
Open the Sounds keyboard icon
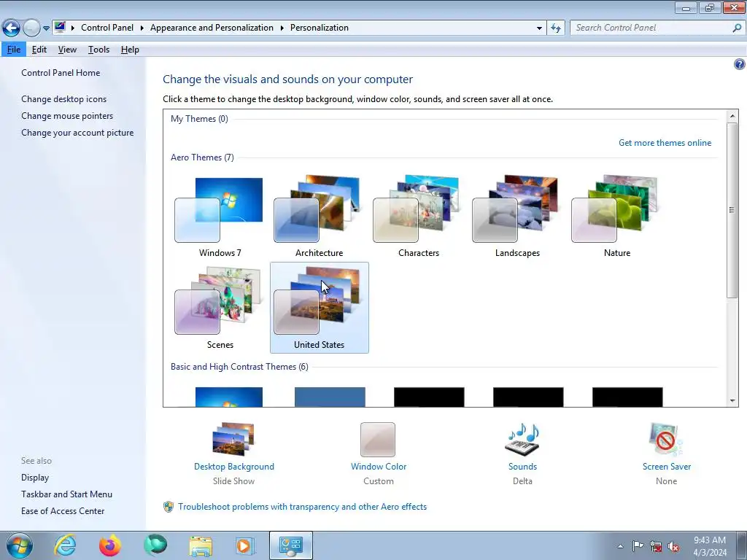pos(522,439)
